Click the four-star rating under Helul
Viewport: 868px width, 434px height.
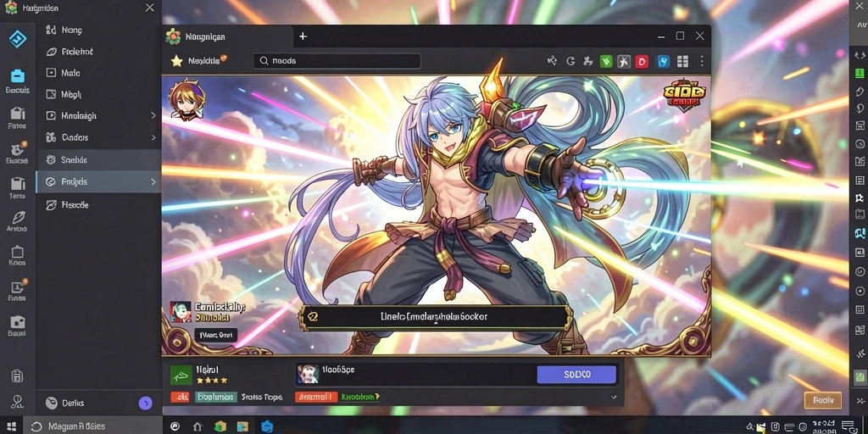click(212, 381)
